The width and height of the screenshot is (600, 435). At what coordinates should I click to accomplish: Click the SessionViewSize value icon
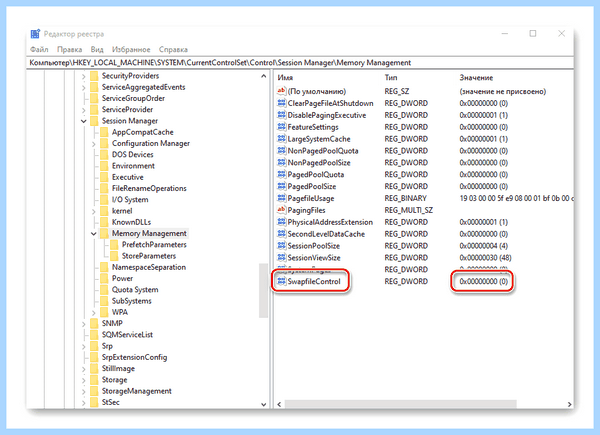tap(281, 257)
